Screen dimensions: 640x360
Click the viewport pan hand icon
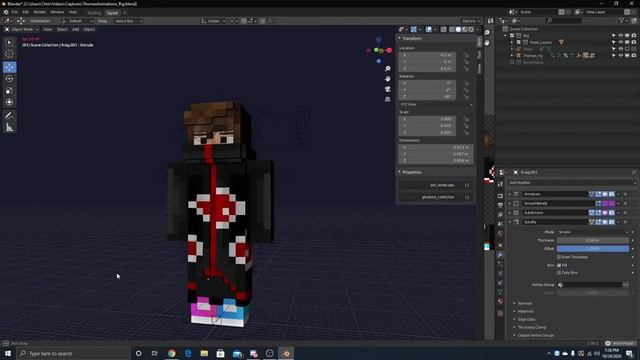pos(387,78)
